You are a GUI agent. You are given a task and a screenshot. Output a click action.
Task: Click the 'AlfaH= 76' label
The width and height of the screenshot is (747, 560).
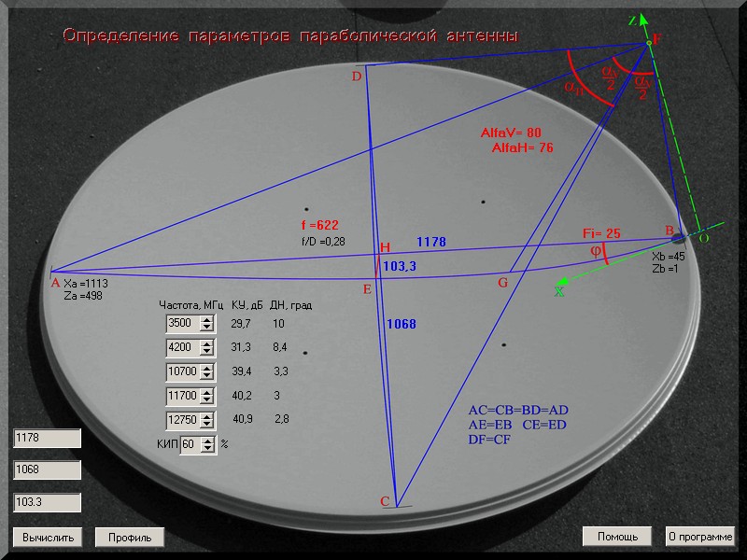523,147
